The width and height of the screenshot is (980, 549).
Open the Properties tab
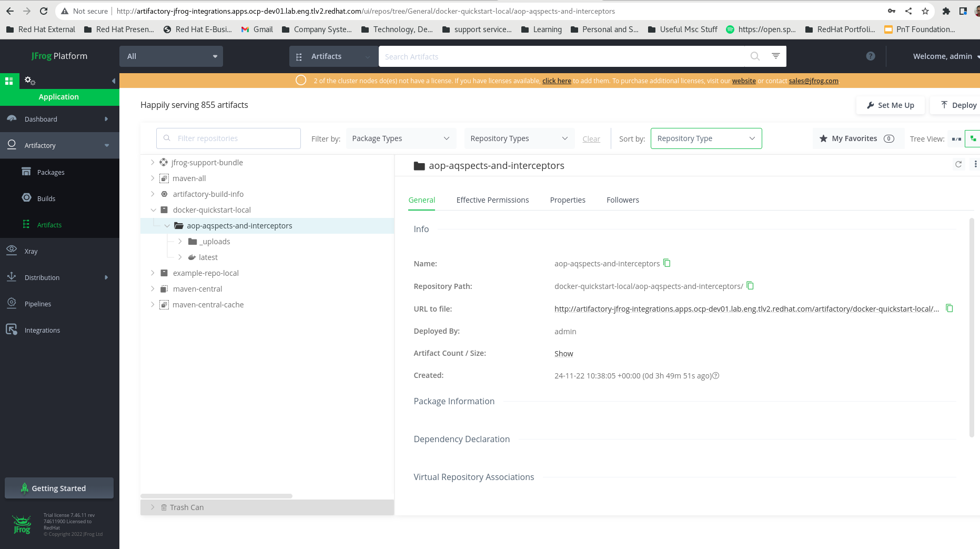(568, 200)
